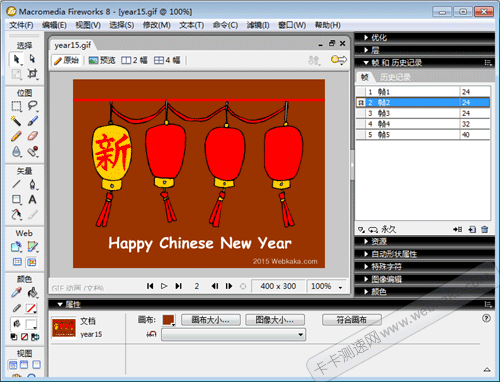Select the Magic Wand tool
The height and width of the screenshot is (382, 500).
pos(16,121)
